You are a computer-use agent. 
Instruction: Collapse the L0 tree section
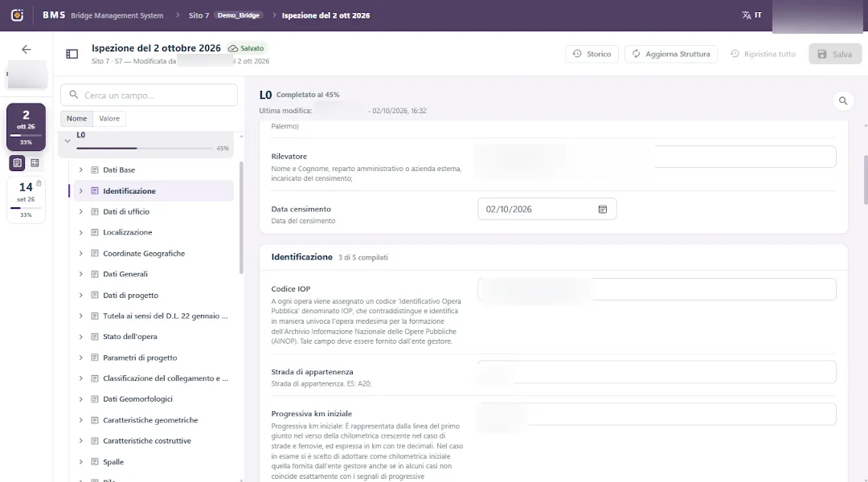(x=68, y=141)
